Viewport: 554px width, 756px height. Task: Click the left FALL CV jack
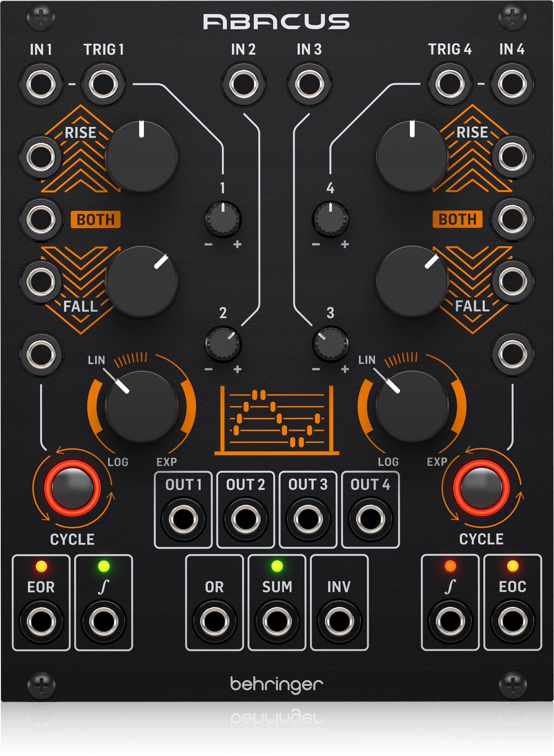click(x=41, y=282)
